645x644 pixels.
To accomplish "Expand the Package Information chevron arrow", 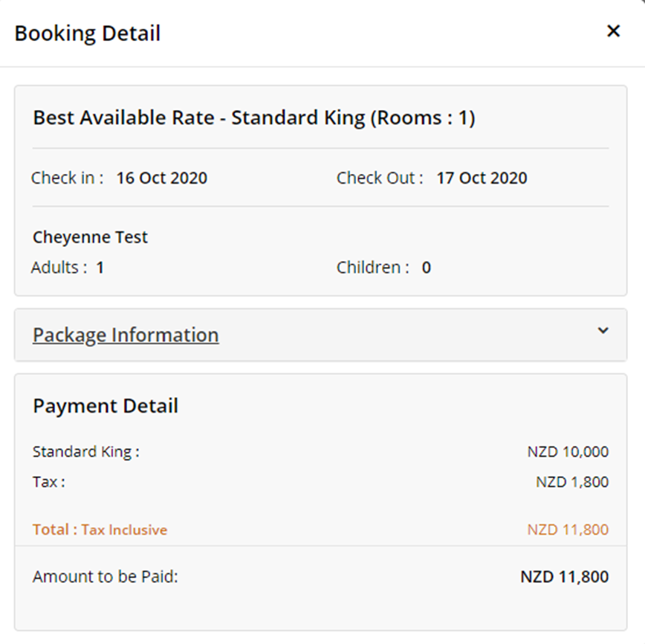I will [x=603, y=331].
